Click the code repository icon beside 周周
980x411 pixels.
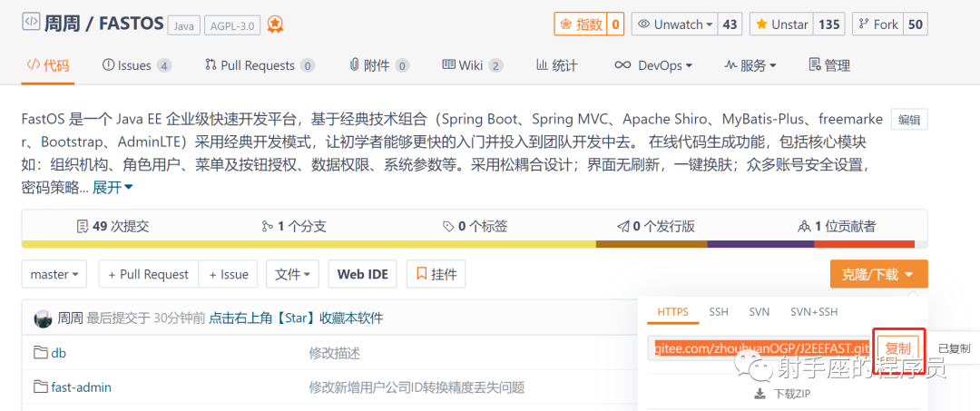31,23
